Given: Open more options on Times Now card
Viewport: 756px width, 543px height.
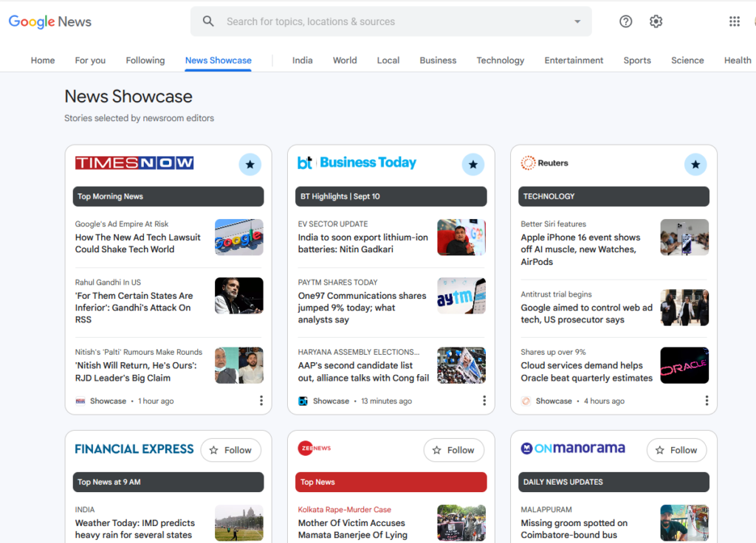Looking at the screenshot, I should click(x=261, y=401).
